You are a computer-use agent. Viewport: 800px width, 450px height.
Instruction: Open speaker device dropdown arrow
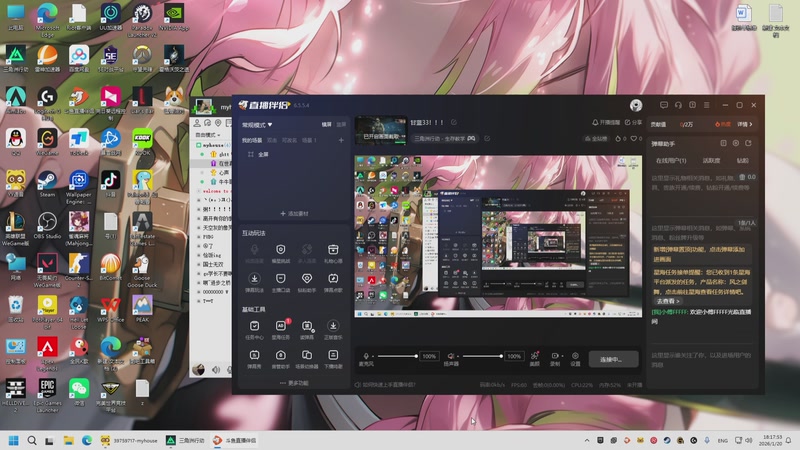(458, 356)
